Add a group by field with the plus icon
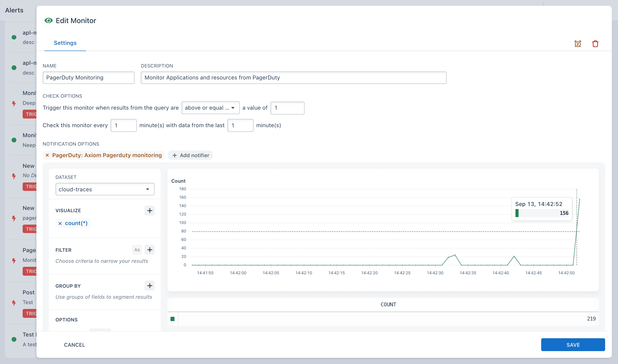 149,285
